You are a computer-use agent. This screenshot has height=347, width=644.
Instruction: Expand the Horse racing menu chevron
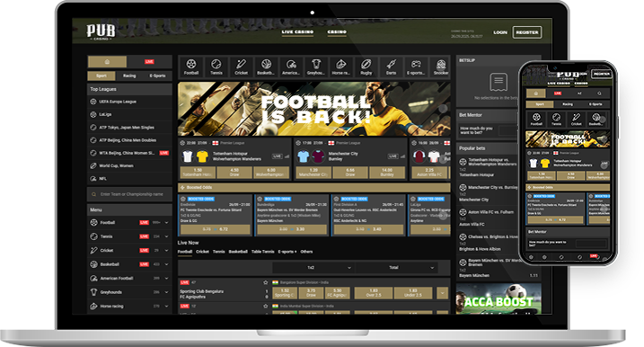point(166,307)
